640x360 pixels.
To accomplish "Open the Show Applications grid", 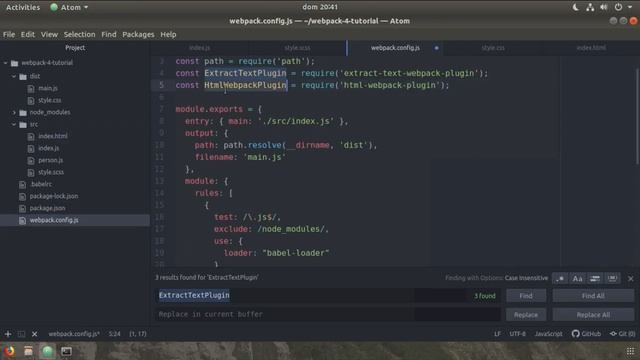I will (x=631, y=351).
